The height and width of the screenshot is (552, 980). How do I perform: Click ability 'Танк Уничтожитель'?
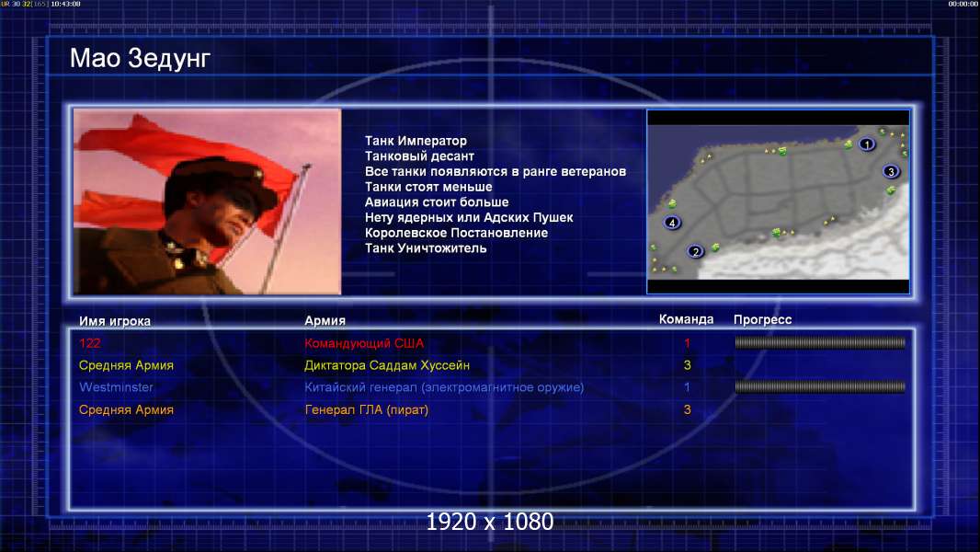(425, 248)
